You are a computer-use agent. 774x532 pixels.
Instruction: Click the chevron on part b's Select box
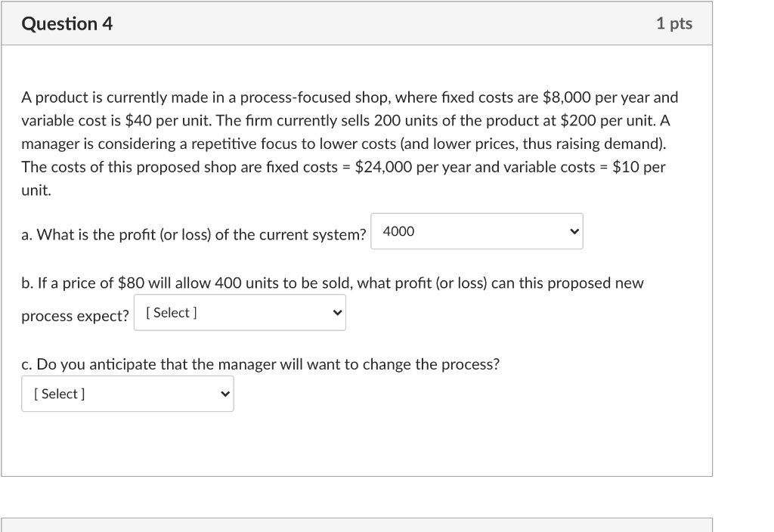click(337, 312)
